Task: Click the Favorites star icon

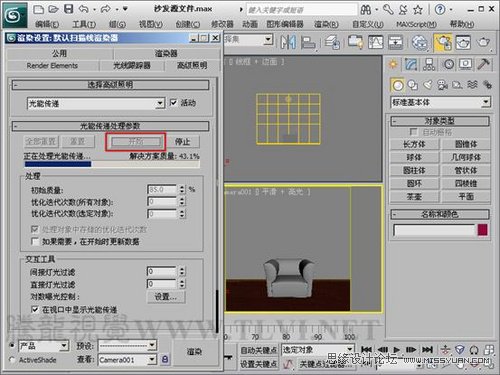Action: coord(418,10)
